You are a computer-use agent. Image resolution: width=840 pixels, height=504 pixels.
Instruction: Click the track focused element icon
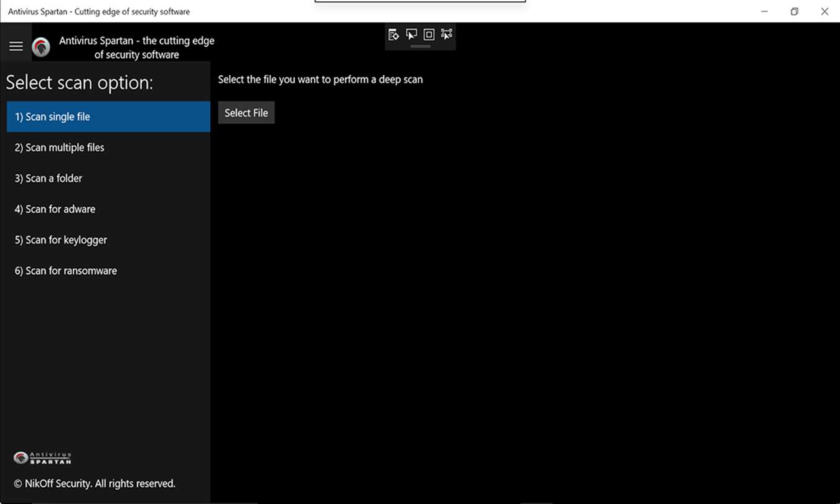tap(447, 34)
